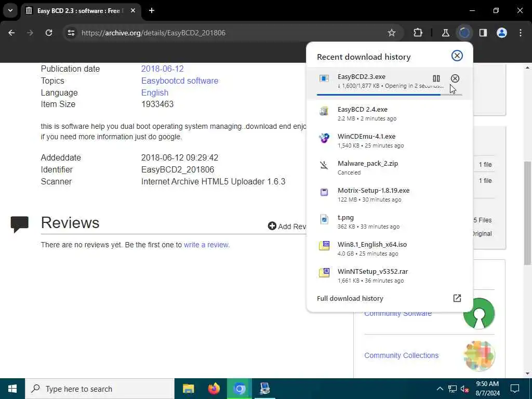Open the Community Collections link
This screenshot has height=399, width=532.
pos(402,355)
